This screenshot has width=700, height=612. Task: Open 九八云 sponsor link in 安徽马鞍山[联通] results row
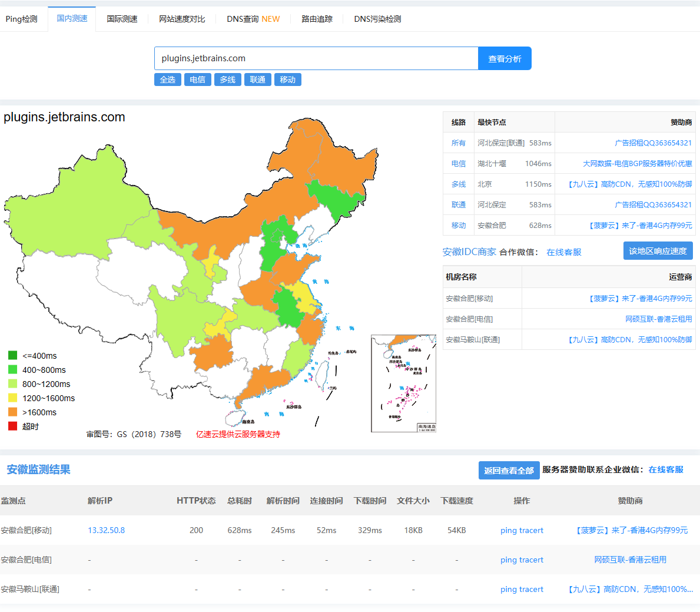(x=630, y=589)
